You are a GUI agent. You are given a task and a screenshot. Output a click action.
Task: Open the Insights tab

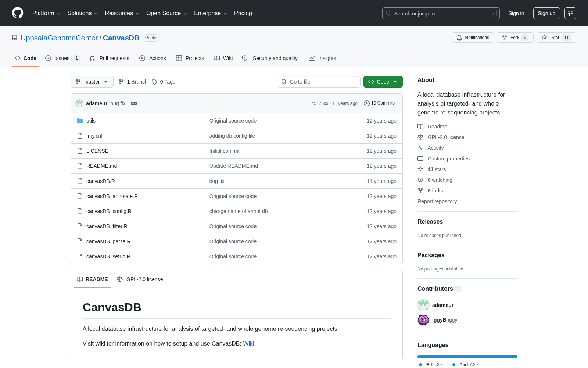[322, 58]
